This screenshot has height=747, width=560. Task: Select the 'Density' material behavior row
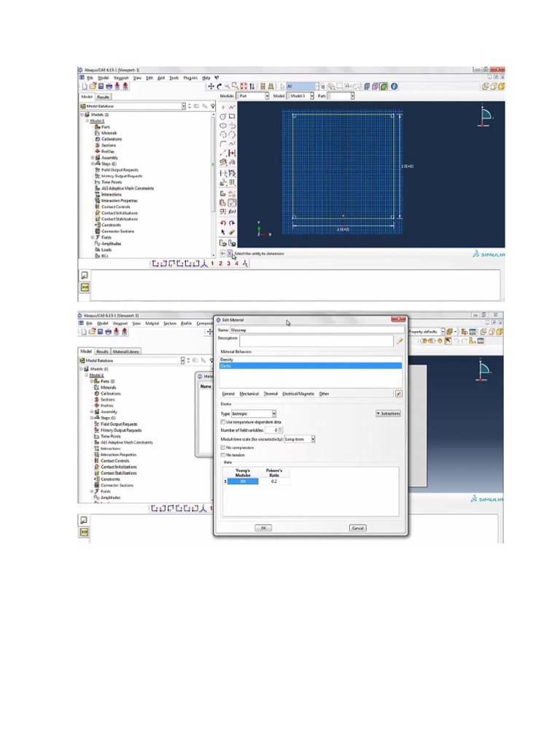(311, 360)
